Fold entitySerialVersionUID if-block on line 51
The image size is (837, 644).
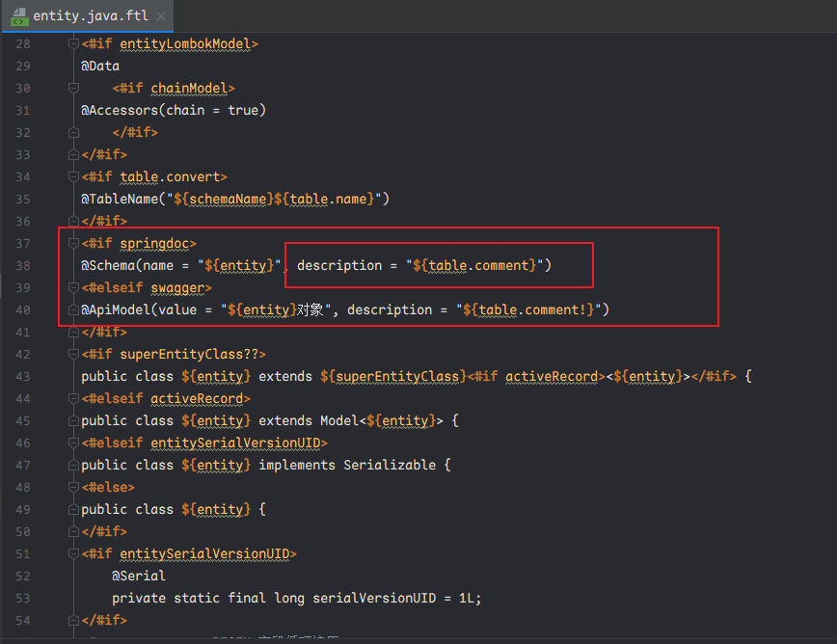click(x=72, y=554)
